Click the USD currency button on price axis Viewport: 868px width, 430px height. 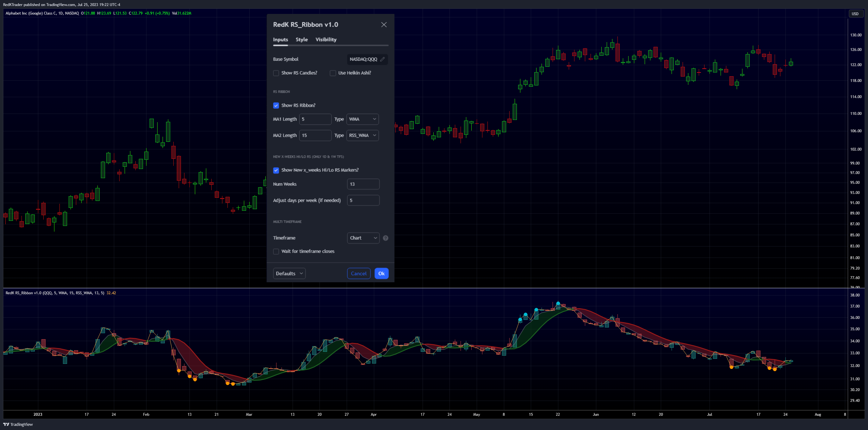[855, 14]
